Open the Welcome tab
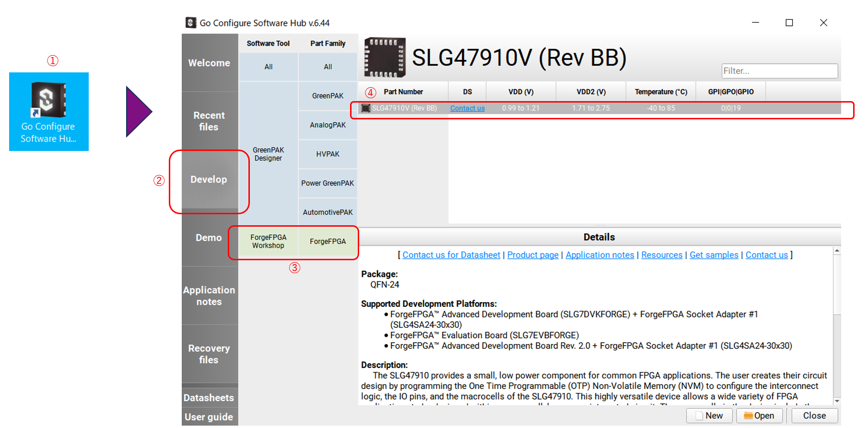Image resolution: width=868 pixels, height=428 pixels. point(210,63)
